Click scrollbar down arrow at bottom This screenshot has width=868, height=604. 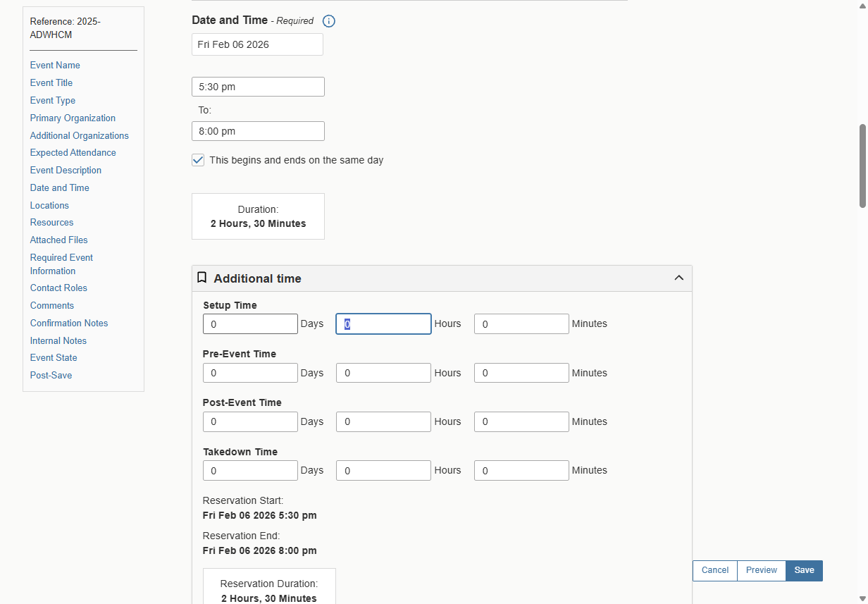(862, 599)
